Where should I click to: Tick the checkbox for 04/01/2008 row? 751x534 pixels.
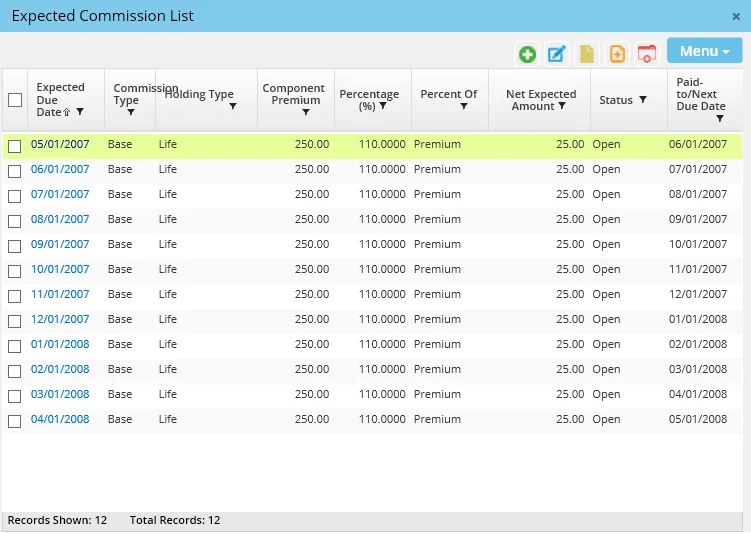click(15, 421)
